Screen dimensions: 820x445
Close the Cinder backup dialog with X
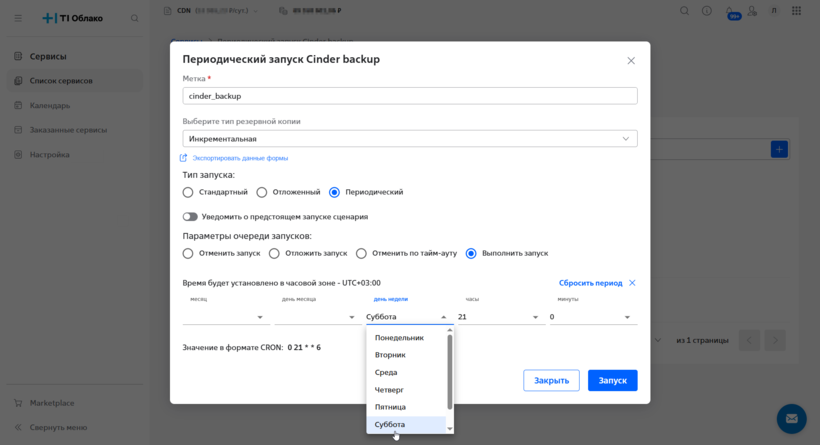point(630,61)
